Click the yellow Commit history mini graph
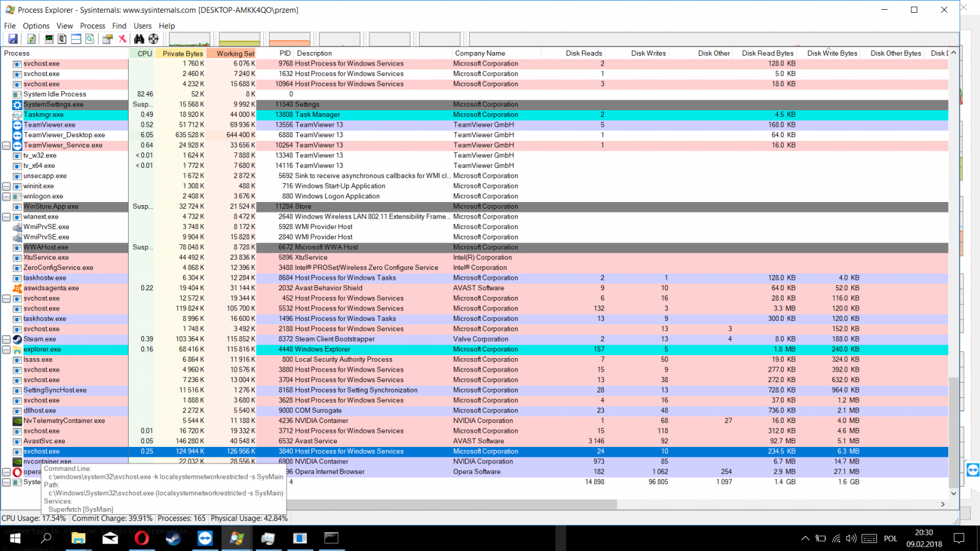 point(239,39)
